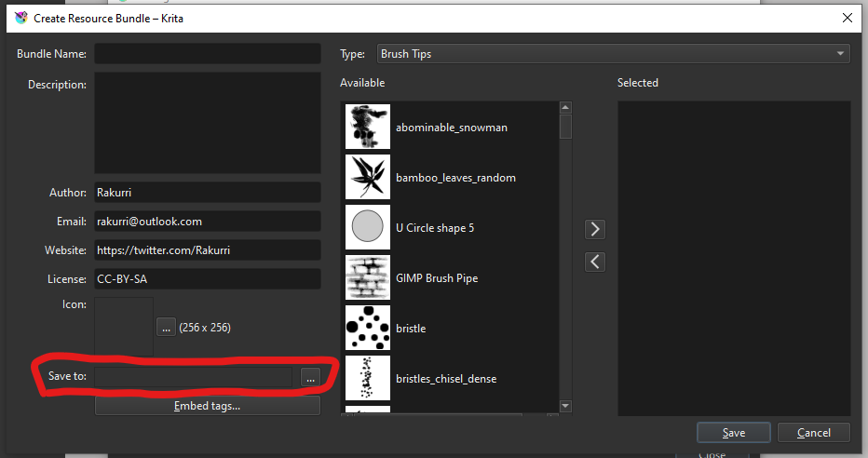Cancel the Create Resource Bundle dialog
868x458 pixels.
pyautogui.click(x=813, y=433)
